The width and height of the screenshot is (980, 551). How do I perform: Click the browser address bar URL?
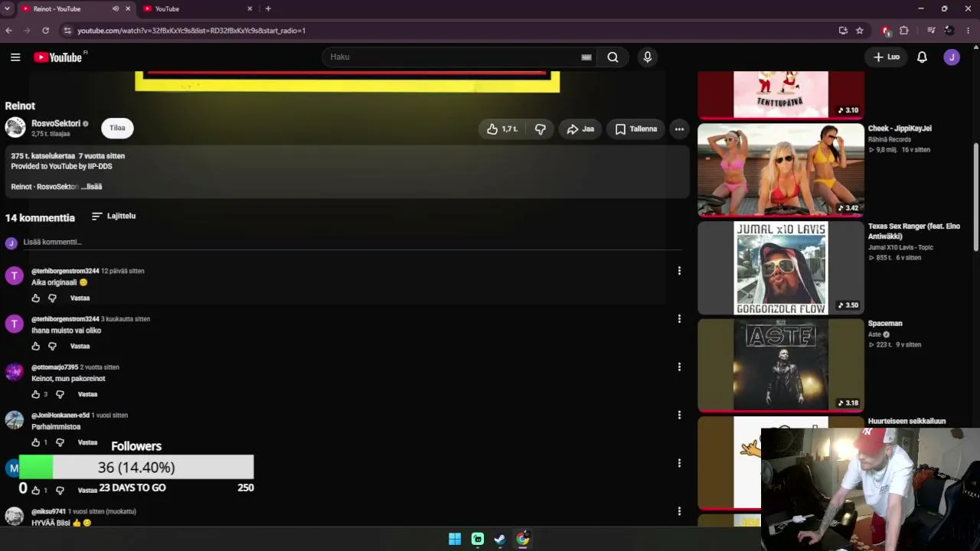[191, 31]
